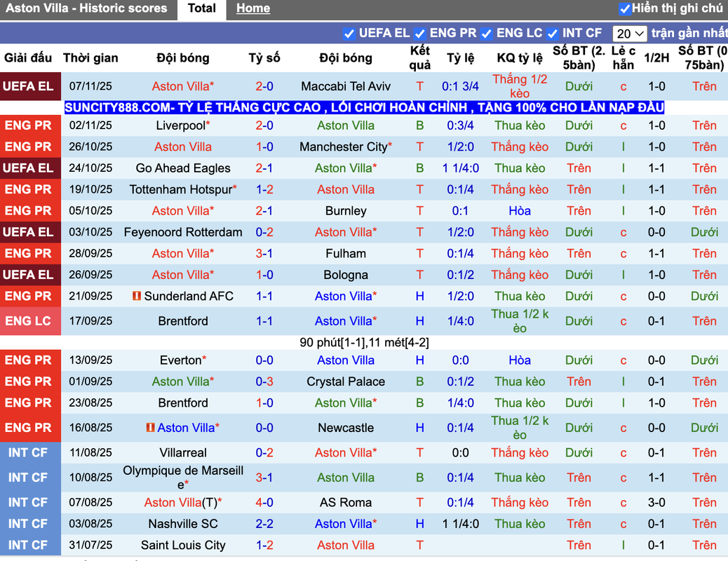Click the Giải đấu column header
The height and width of the screenshot is (561, 728).
click(28, 58)
